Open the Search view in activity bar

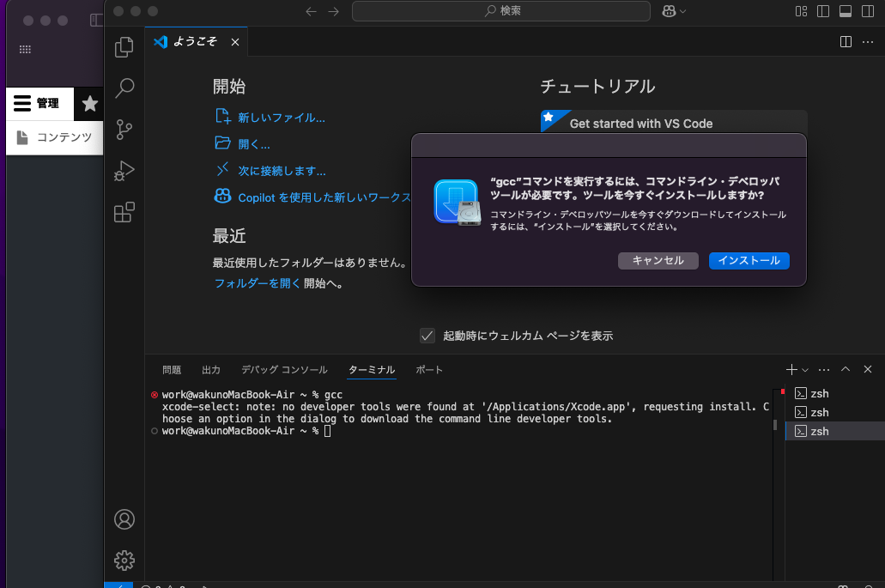tap(124, 88)
